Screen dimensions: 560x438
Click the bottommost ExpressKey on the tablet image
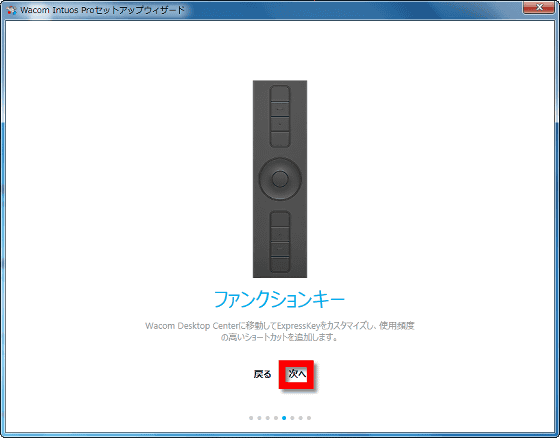[x=280, y=265]
